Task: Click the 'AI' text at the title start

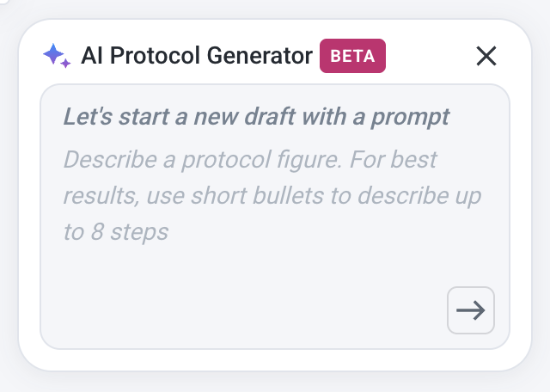Action: [x=92, y=56]
